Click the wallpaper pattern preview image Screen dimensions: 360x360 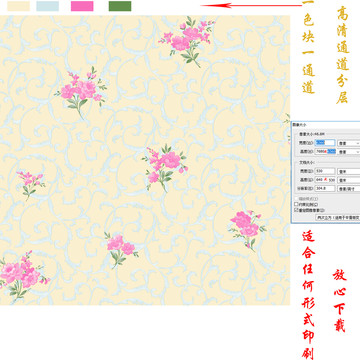[x=145, y=160]
